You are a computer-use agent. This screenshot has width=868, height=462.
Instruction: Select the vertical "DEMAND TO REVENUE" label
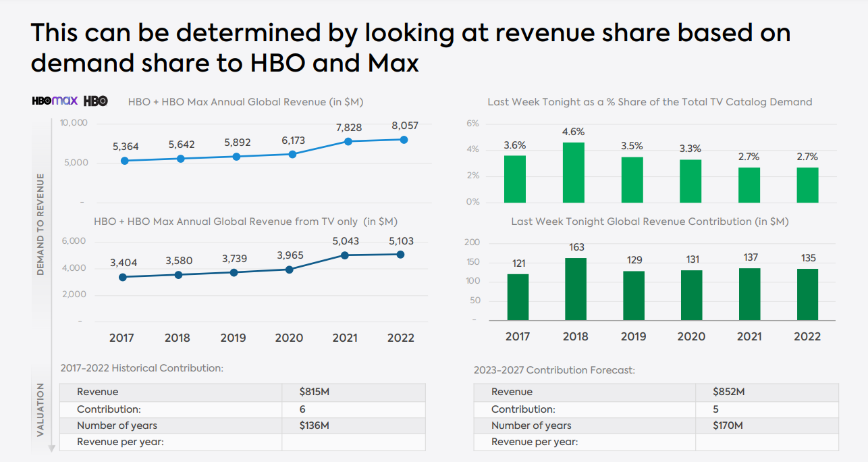tap(40, 224)
